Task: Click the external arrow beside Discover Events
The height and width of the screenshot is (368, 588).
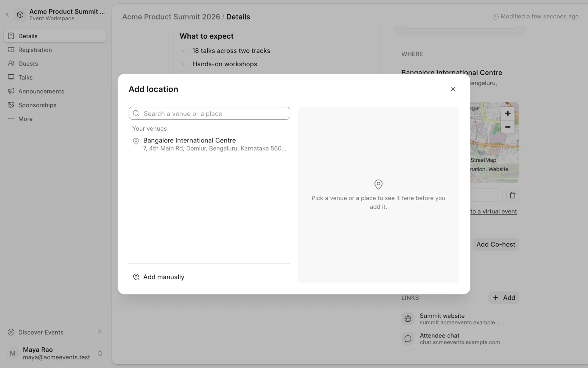Action: [x=100, y=332]
